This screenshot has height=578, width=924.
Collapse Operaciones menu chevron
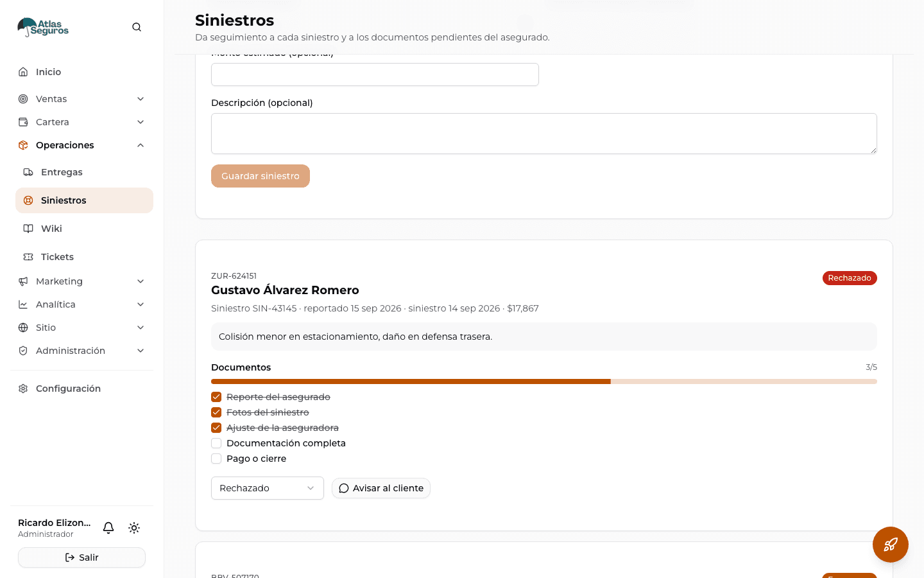click(141, 145)
